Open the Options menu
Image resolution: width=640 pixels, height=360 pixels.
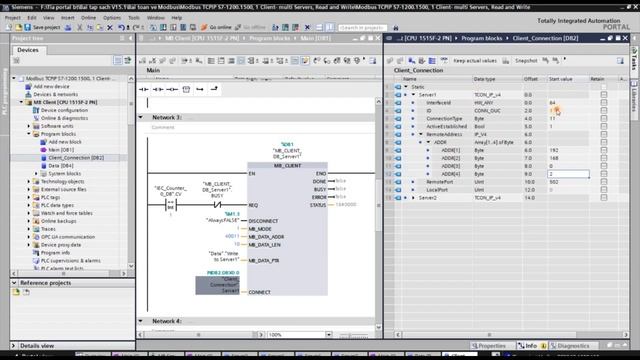[x=112, y=18]
